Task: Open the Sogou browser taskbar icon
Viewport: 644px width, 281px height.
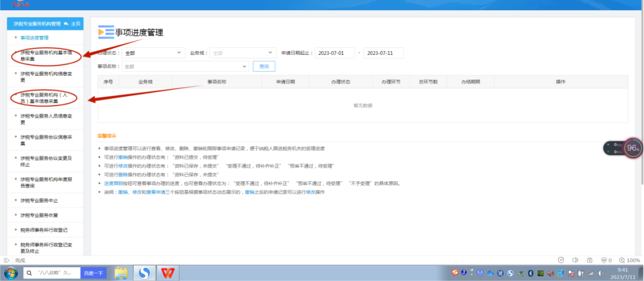Action: [144, 273]
